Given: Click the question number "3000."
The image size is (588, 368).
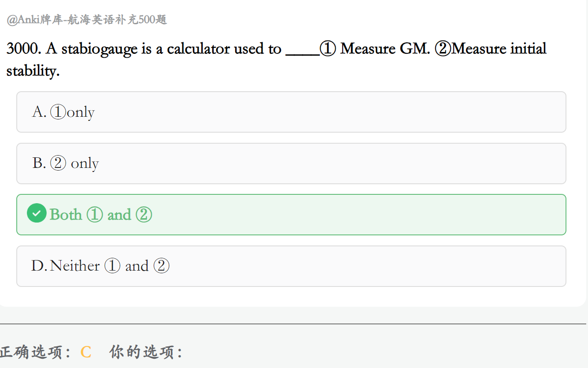Looking at the screenshot, I should [24, 48].
